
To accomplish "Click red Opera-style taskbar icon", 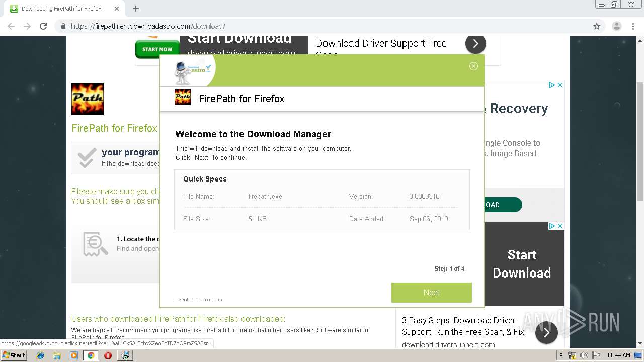I will coord(108,355).
